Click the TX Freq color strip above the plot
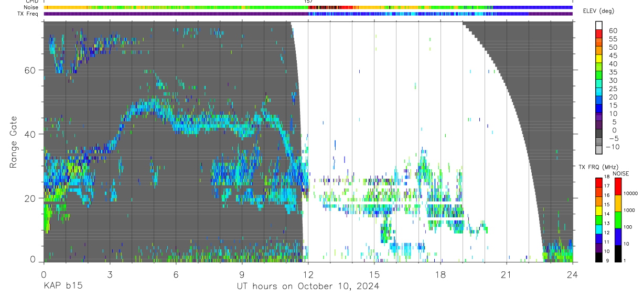Screen dimensions: 644x297 click(x=308, y=14)
